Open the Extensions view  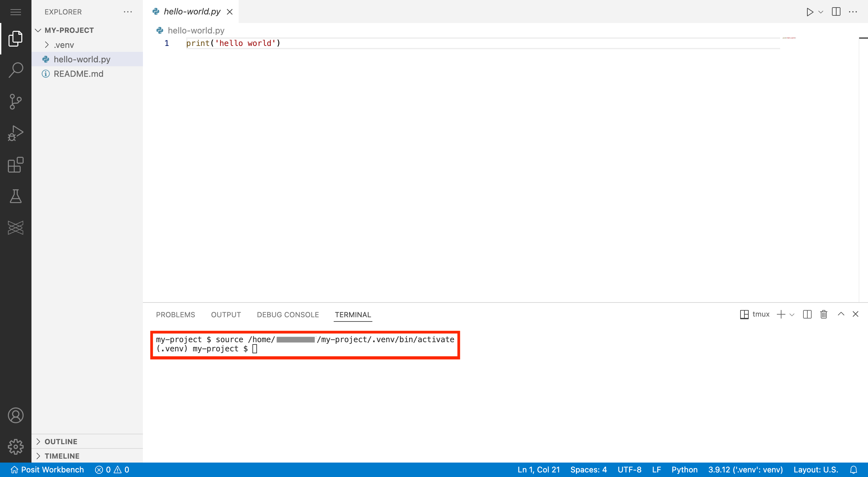[x=15, y=165]
